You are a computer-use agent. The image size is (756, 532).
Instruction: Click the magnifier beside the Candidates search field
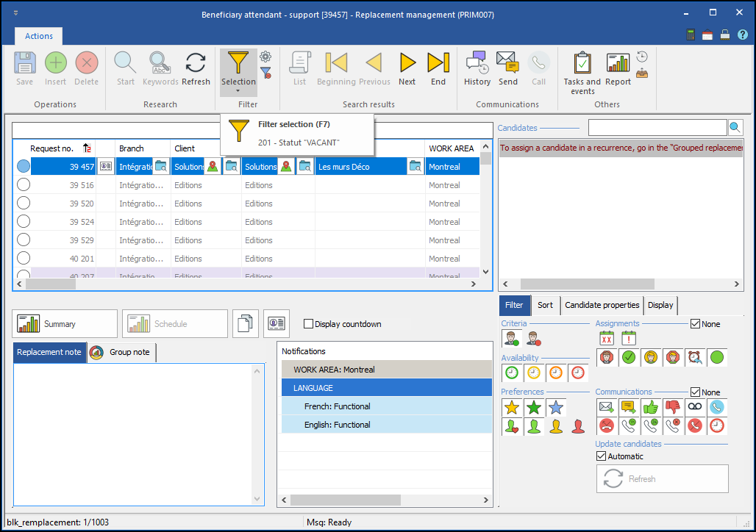pyautogui.click(x=735, y=127)
